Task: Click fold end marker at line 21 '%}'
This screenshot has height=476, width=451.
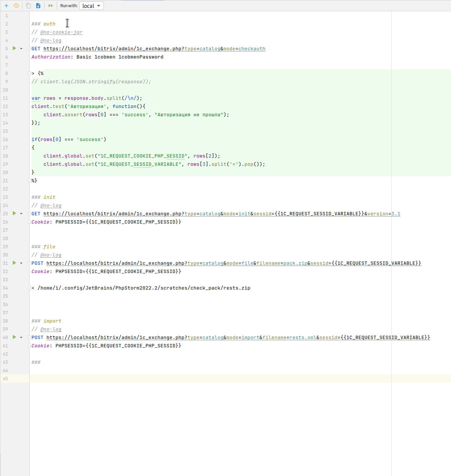Action: (29, 180)
